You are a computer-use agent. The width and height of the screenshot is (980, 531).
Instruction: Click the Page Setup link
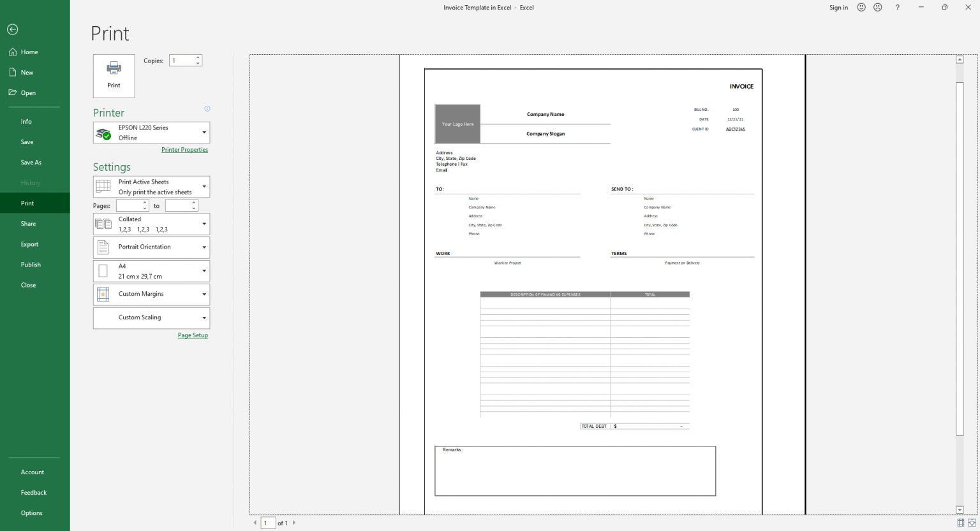coord(193,335)
